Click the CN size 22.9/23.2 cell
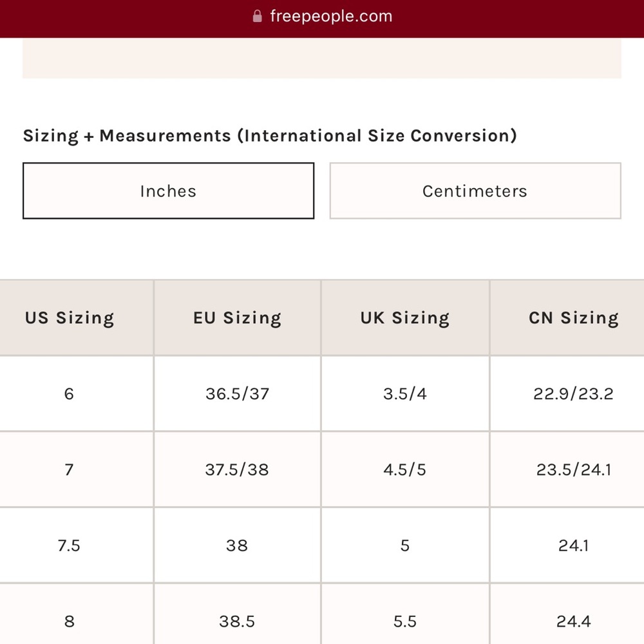 pos(573,393)
